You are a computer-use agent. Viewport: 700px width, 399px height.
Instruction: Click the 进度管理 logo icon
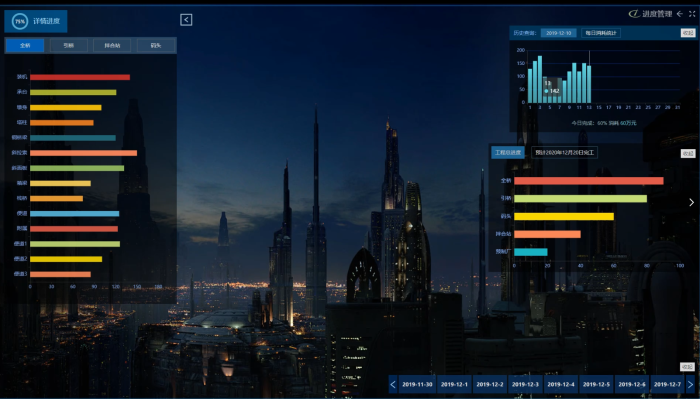coord(634,14)
